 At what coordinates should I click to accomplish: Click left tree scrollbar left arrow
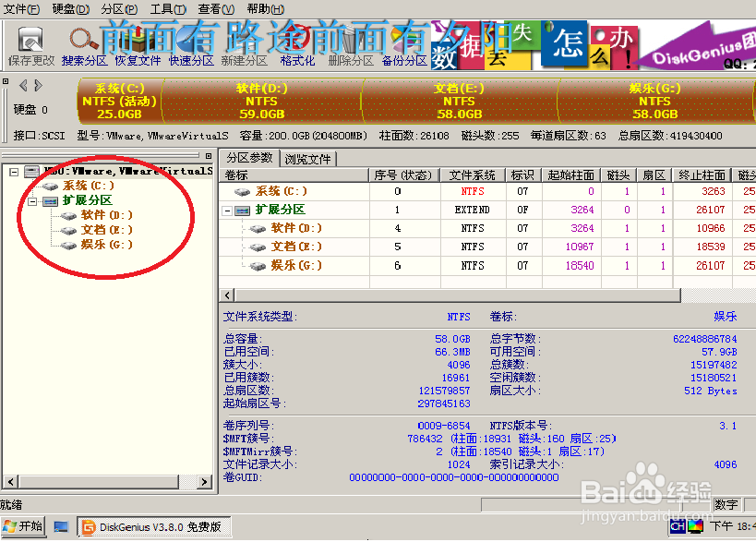[x=11, y=481]
